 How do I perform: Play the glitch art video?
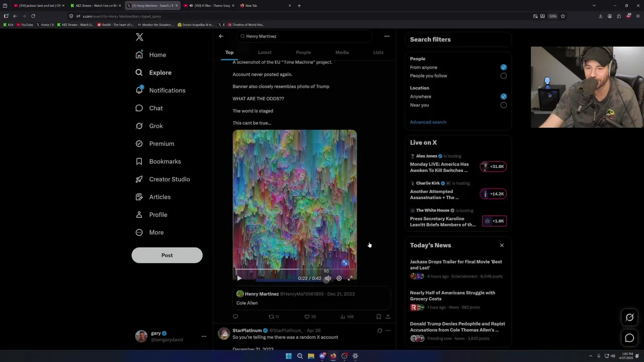[239, 278]
